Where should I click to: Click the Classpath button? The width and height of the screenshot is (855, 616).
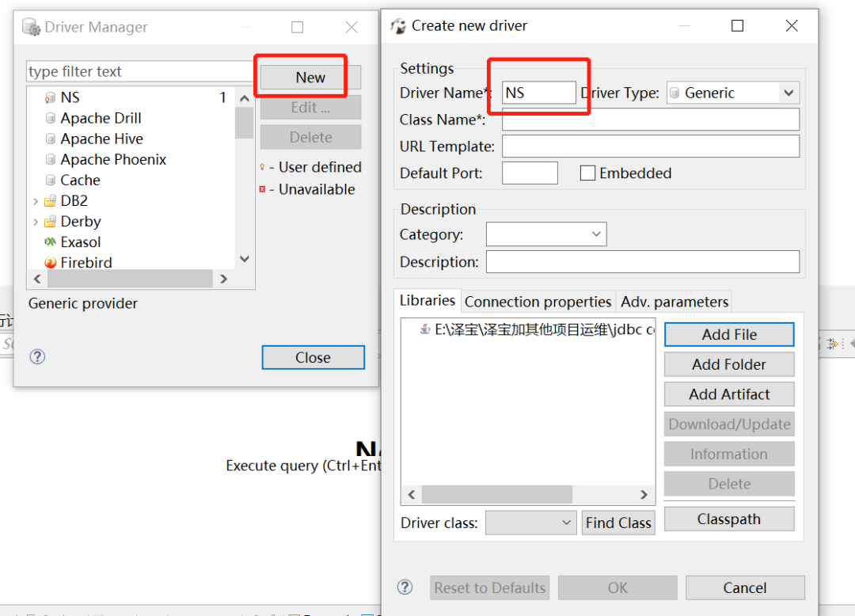tap(729, 519)
